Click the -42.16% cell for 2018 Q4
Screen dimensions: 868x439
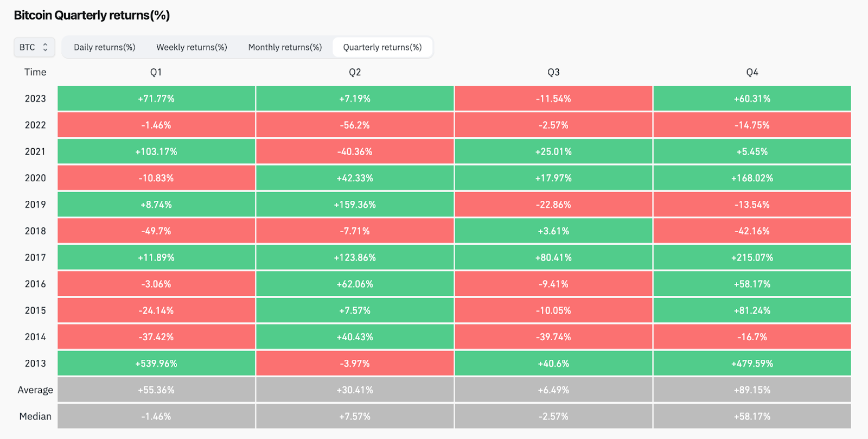(752, 231)
